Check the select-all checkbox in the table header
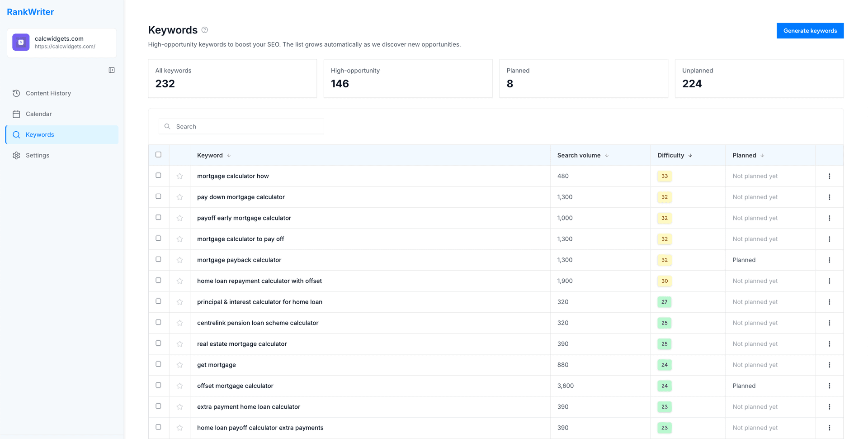Viewport: 868px width, 439px height. [x=158, y=154]
